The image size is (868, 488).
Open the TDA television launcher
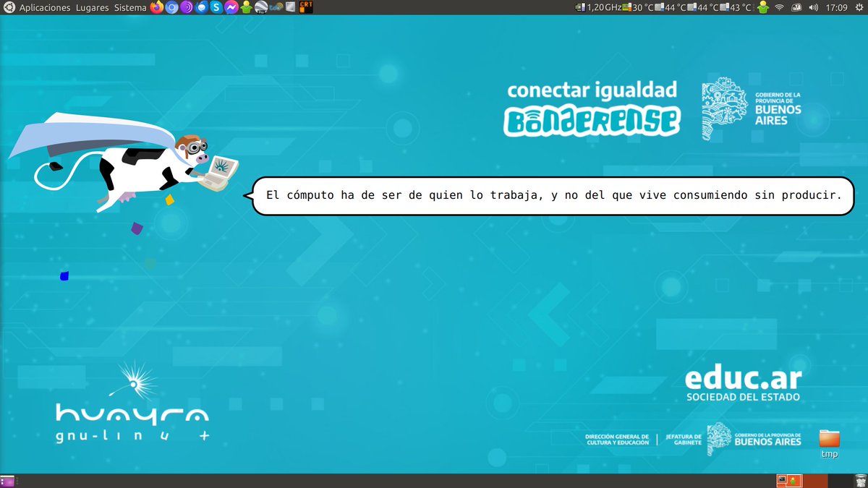[276, 8]
